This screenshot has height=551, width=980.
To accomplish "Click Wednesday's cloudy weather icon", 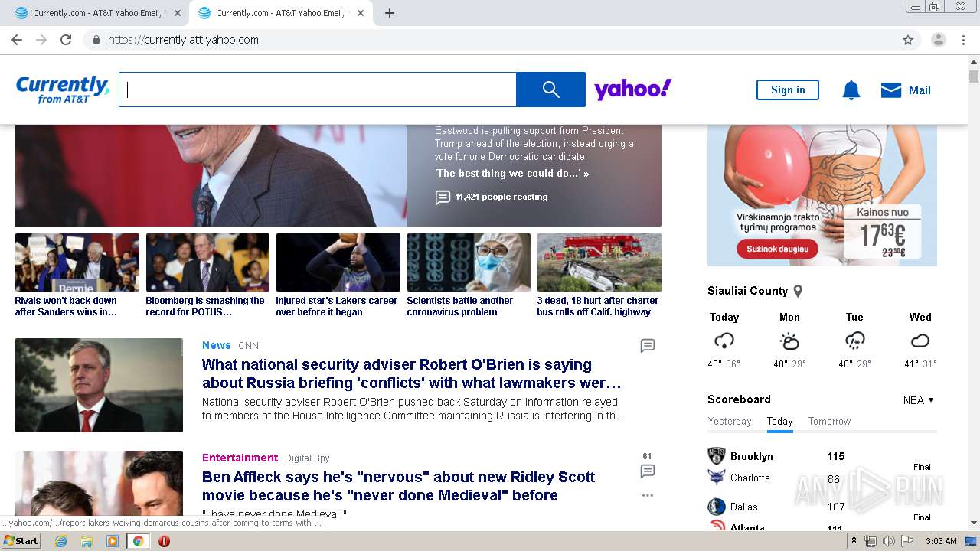I will point(920,341).
